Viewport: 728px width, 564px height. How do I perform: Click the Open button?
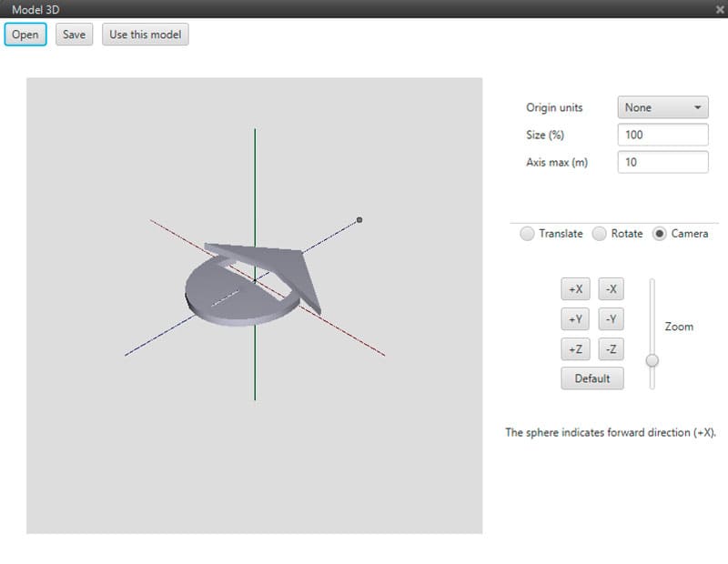(25, 35)
